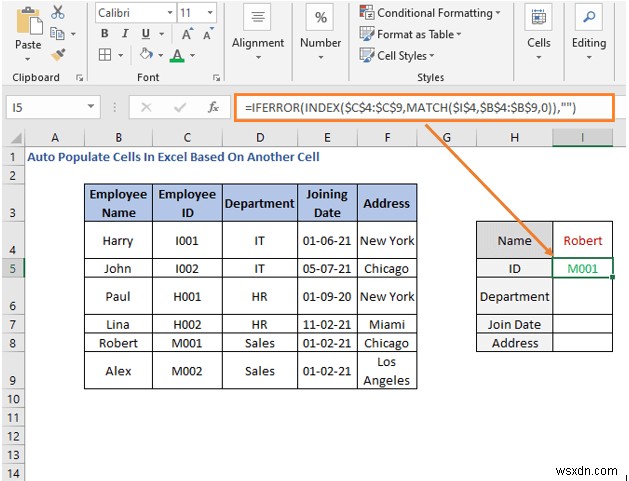Open the Alignment group menu

[258, 33]
